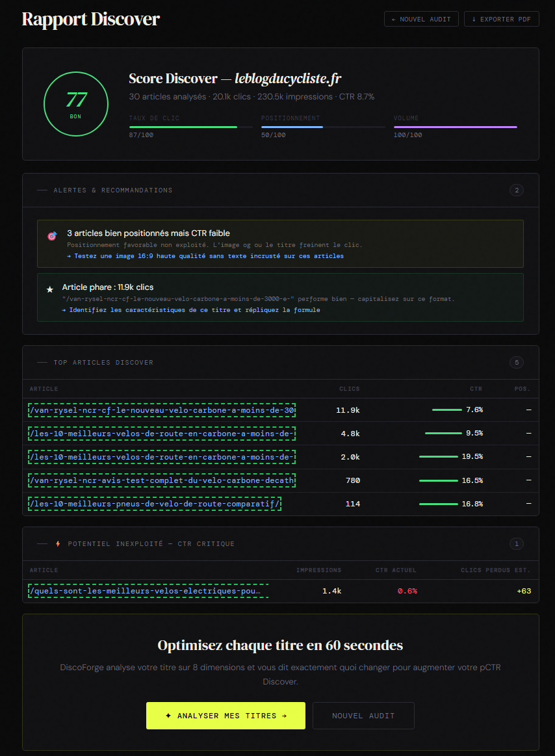Collapse the Alertes & Recommandations section

(42, 190)
